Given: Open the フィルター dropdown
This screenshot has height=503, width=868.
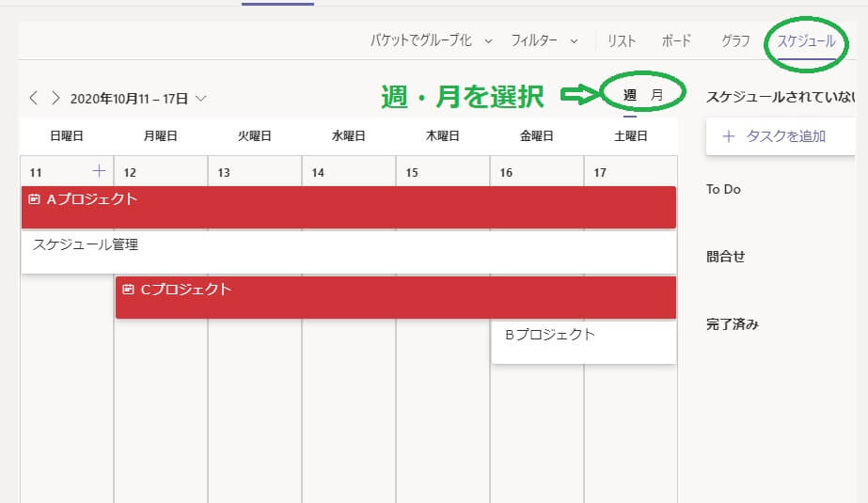Looking at the screenshot, I should tap(544, 40).
